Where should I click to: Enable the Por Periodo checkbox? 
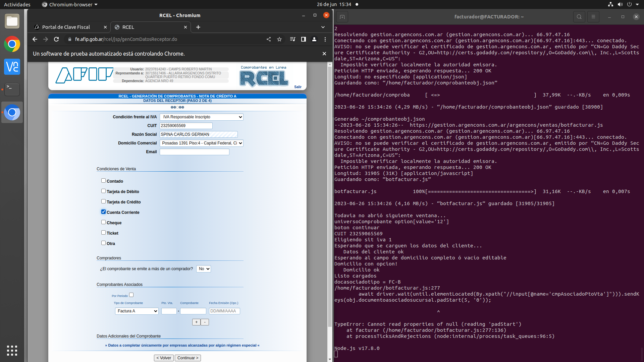click(131, 295)
